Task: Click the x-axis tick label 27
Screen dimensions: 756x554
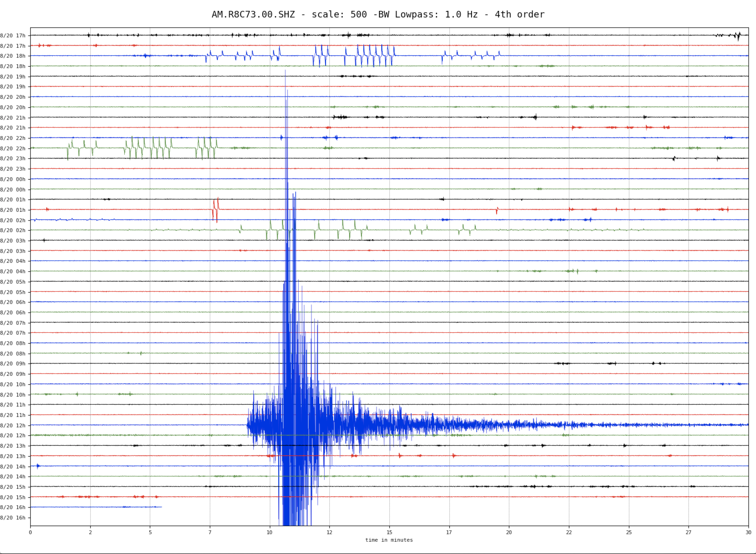Action: coord(689,532)
